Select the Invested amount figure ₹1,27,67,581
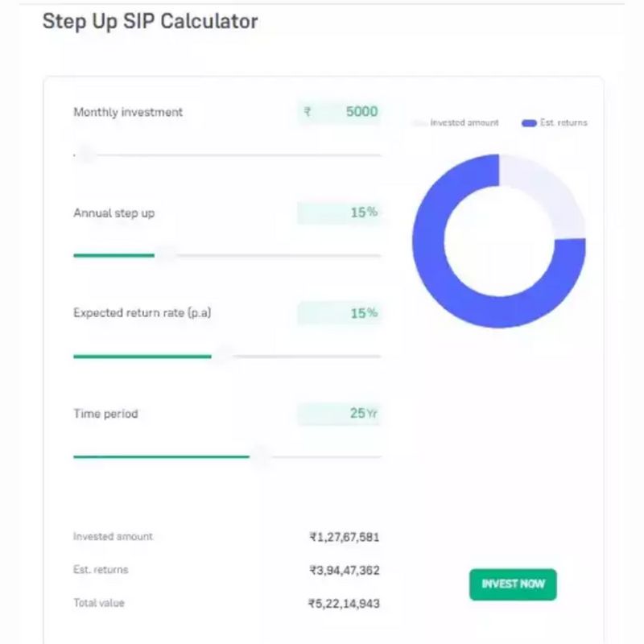The width and height of the screenshot is (644, 644). (344, 537)
